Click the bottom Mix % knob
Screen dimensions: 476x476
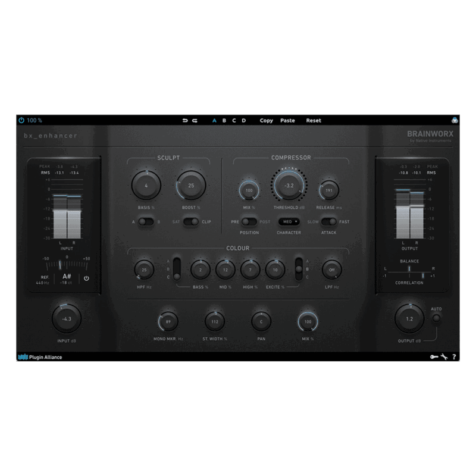(x=308, y=321)
